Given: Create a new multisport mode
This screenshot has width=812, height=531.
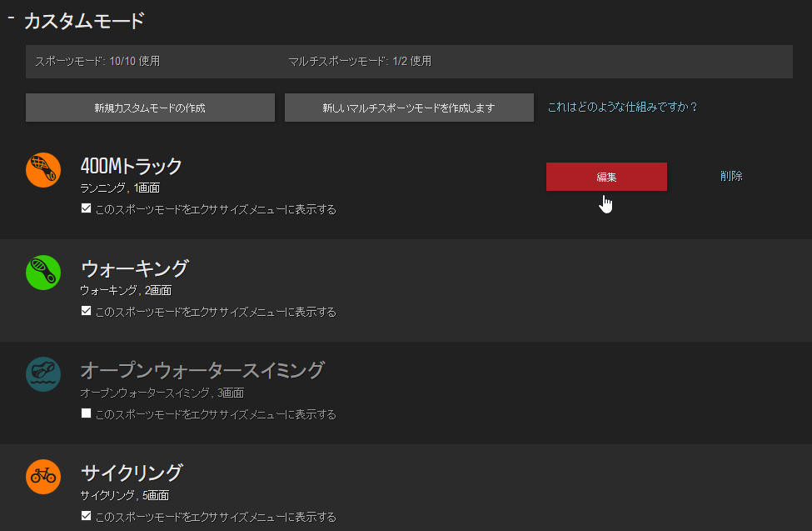Looking at the screenshot, I should 409,108.
